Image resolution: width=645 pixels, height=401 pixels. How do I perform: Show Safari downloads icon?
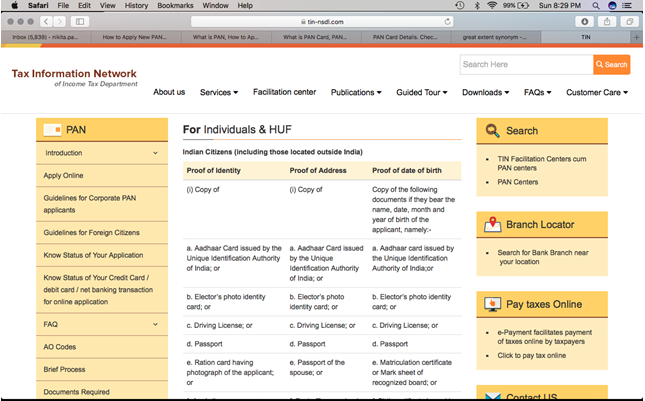[585, 21]
